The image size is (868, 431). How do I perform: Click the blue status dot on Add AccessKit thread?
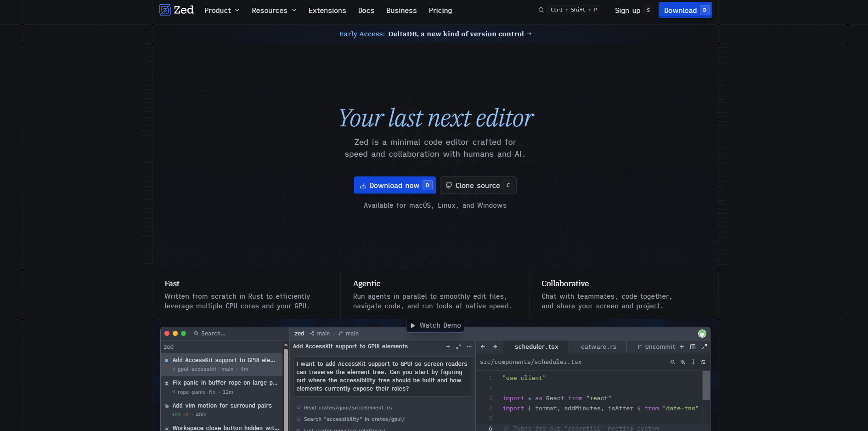(166, 360)
